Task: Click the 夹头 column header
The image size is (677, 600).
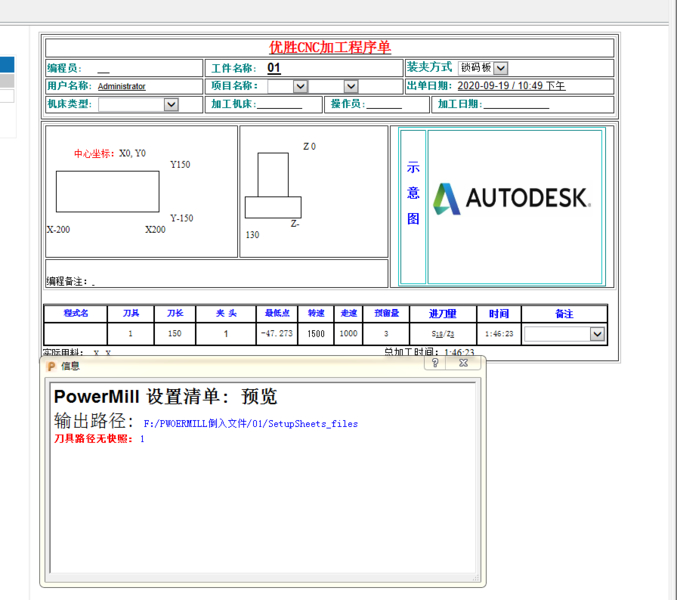Action: [x=226, y=313]
